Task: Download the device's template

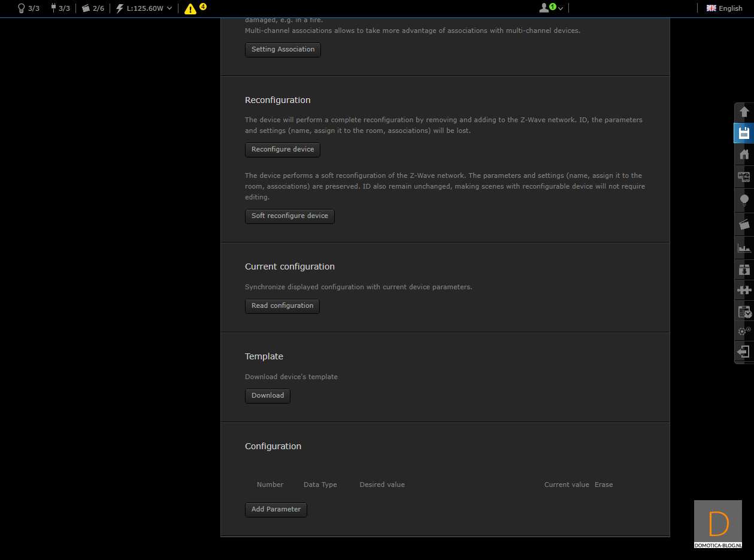Action: point(267,396)
